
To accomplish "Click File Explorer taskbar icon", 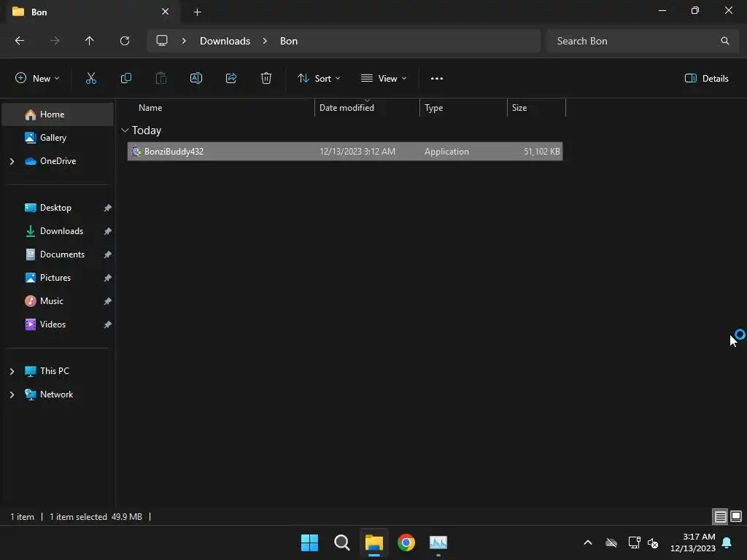I will click(x=374, y=542).
